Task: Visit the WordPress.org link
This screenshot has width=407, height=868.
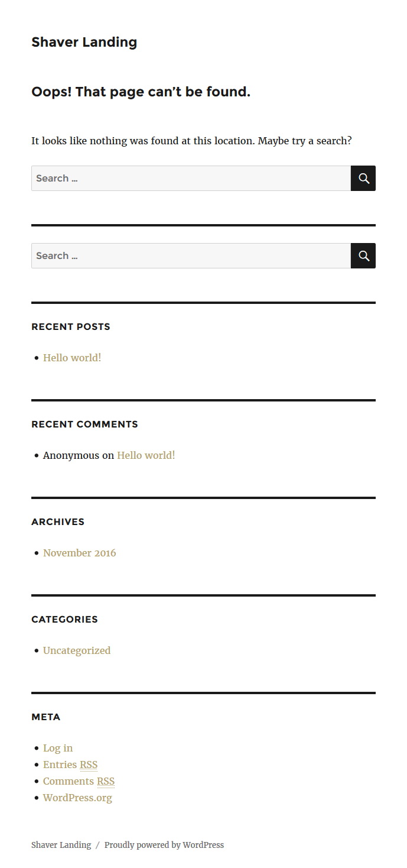Action: click(x=77, y=798)
